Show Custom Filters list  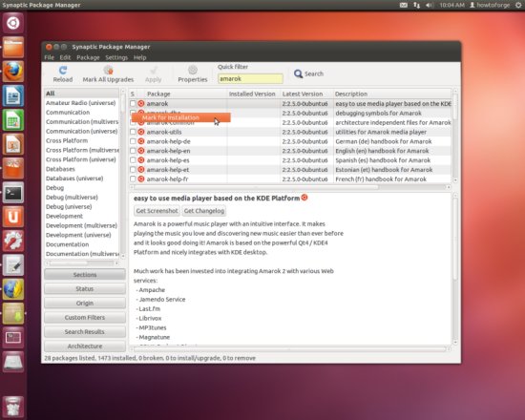pos(85,318)
